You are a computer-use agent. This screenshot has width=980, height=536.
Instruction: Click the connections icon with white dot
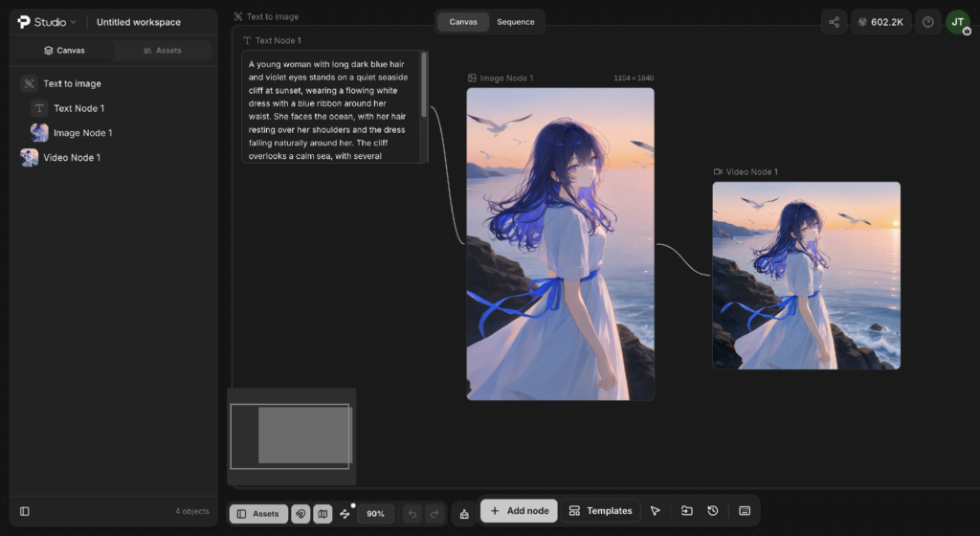point(345,514)
